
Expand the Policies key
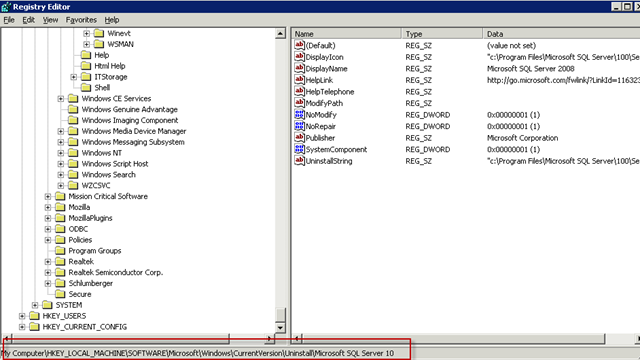[47, 240]
